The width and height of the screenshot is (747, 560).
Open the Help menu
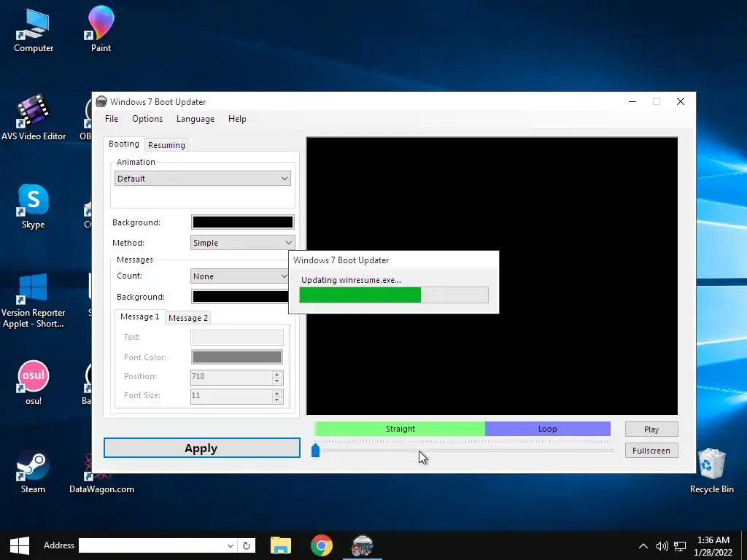click(237, 119)
